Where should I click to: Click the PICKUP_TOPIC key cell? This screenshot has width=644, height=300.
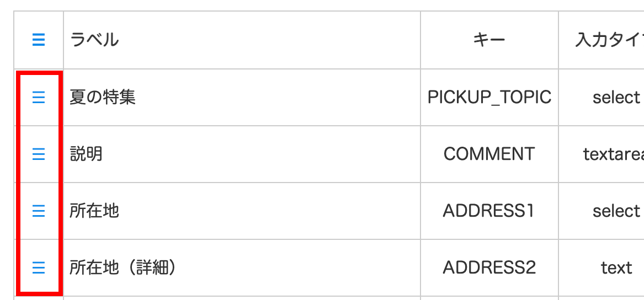coord(489,98)
